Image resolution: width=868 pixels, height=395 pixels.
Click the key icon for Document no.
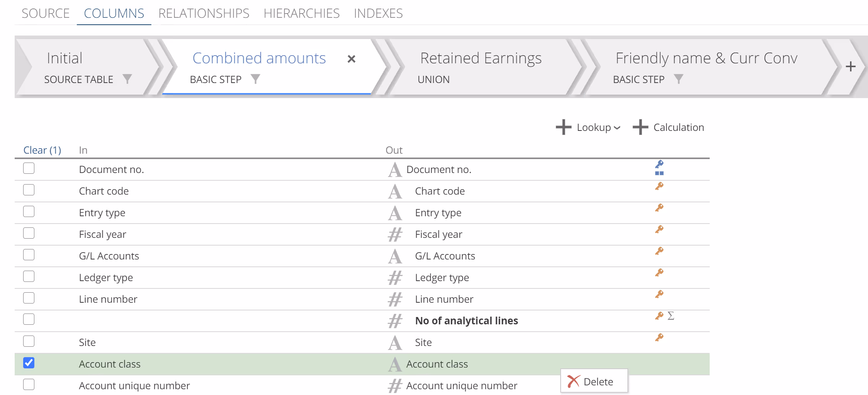click(x=659, y=164)
